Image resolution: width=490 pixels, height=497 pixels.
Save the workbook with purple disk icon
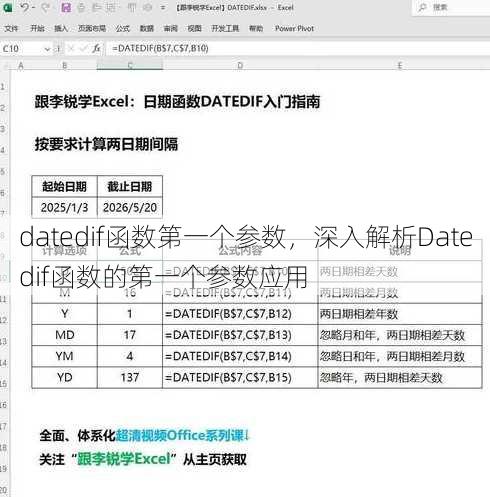(66, 7)
